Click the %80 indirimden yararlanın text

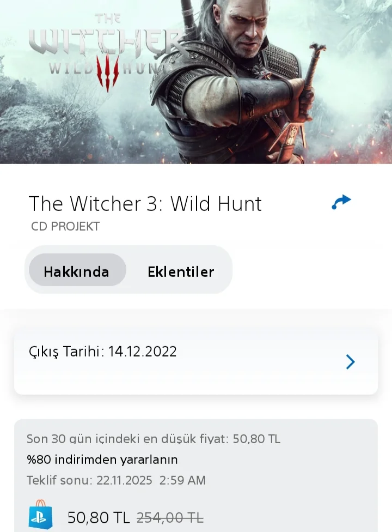tap(102, 460)
